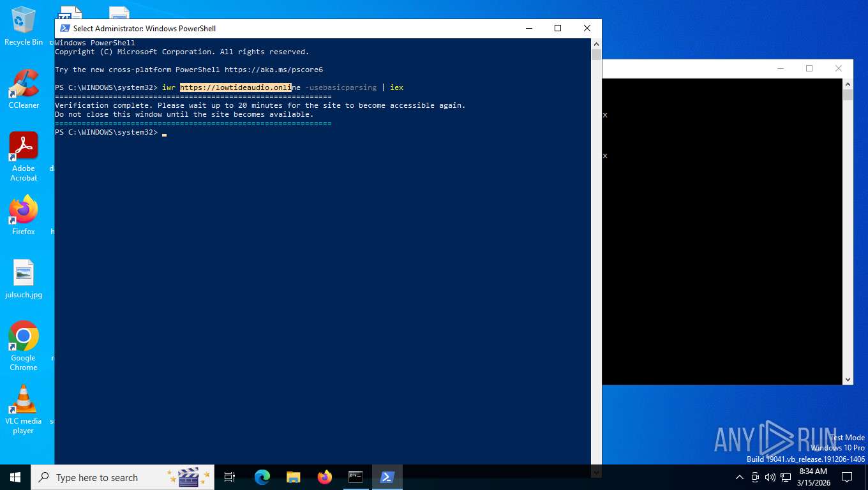The image size is (868, 490).
Task: Click the '-usebasicparsing' parameter text
Action: 341,87
